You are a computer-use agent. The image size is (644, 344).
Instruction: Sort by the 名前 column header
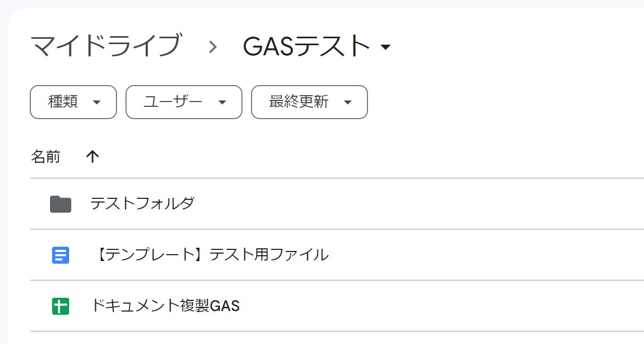46,157
